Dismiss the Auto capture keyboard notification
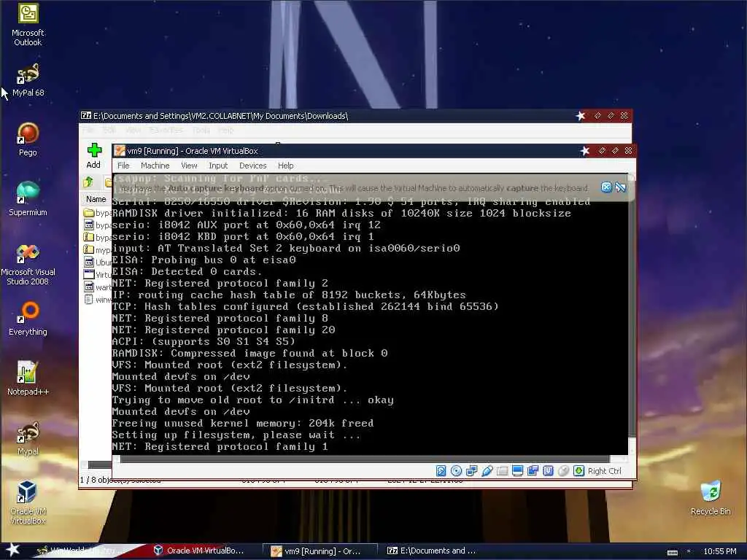The image size is (747, 560). pos(606,187)
